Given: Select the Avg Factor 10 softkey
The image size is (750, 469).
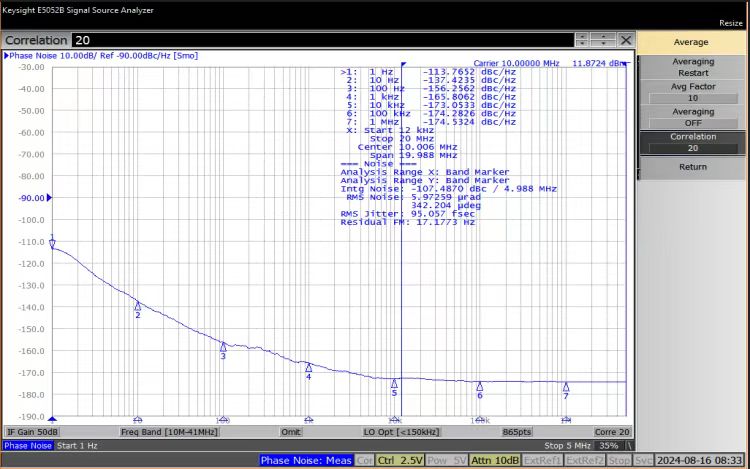Looking at the screenshot, I should click(x=692, y=92).
